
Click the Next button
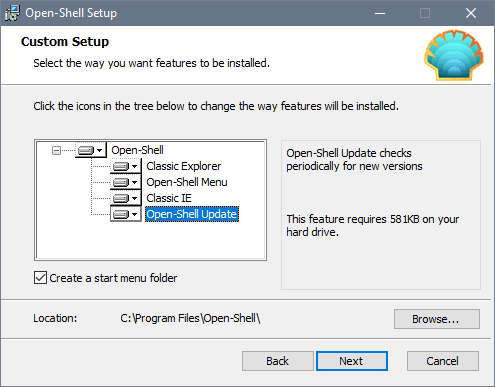tap(352, 361)
